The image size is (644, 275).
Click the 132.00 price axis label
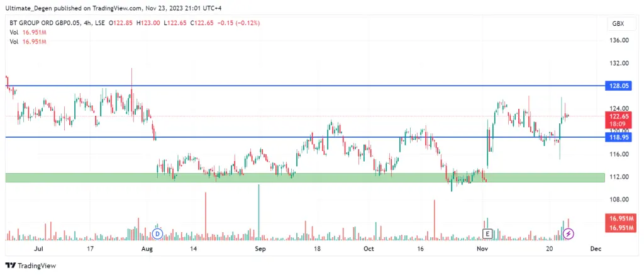coord(620,64)
